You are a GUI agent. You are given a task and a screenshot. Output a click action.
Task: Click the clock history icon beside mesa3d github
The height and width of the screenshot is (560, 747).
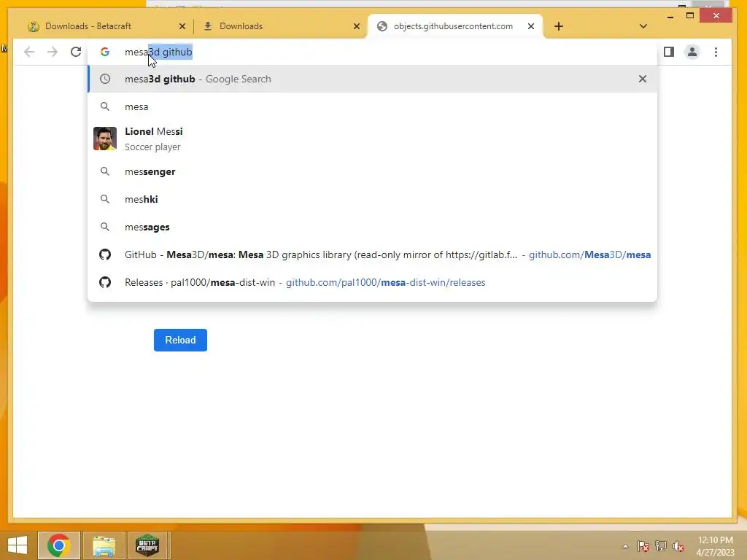[105, 79]
